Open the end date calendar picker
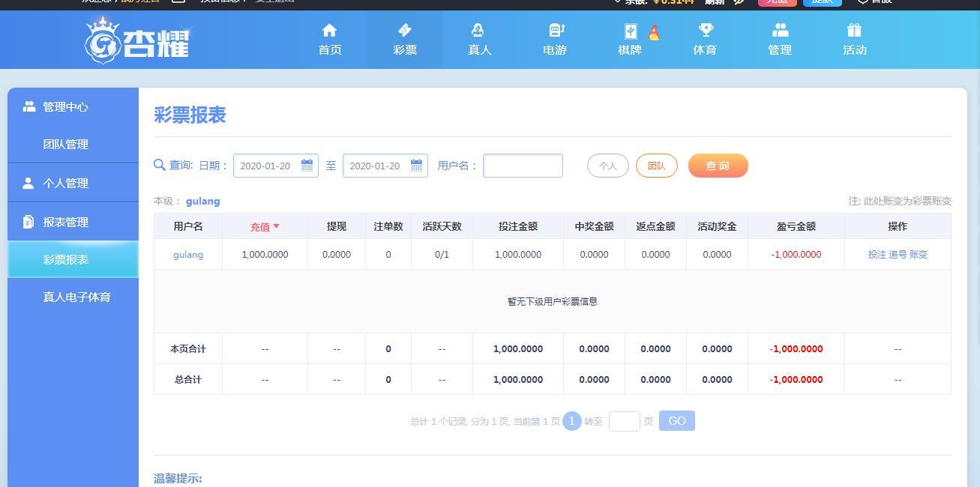The width and height of the screenshot is (980, 487). (x=416, y=166)
